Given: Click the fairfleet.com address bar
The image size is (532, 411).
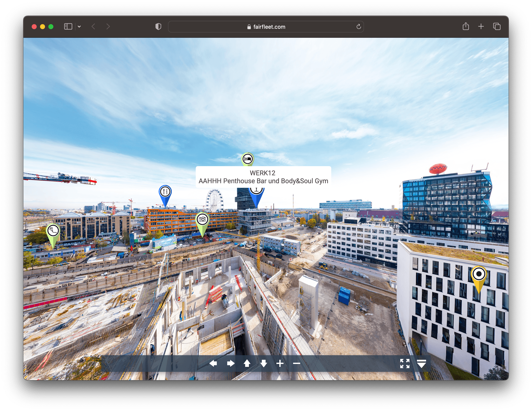Looking at the screenshot, I should 266,27.
